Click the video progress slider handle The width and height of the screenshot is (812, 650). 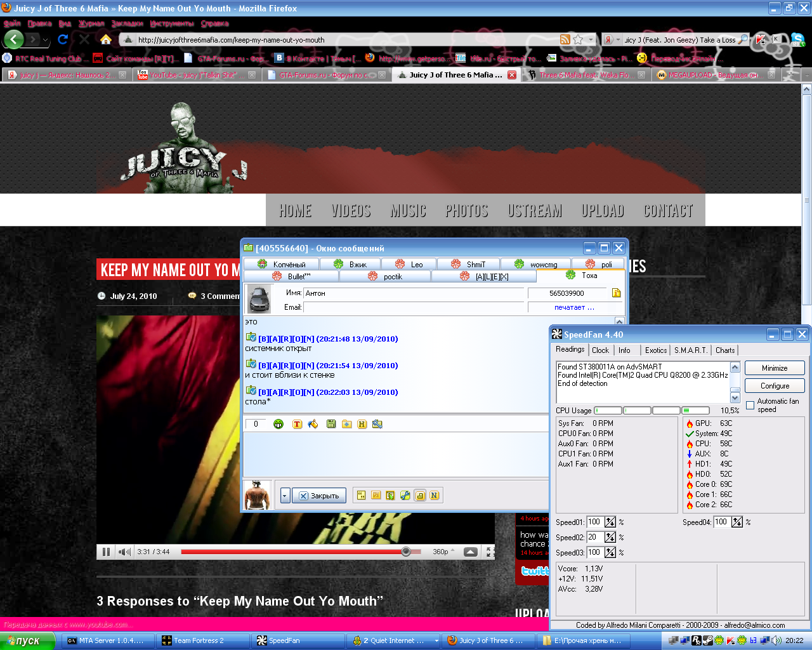pos(406,552)
